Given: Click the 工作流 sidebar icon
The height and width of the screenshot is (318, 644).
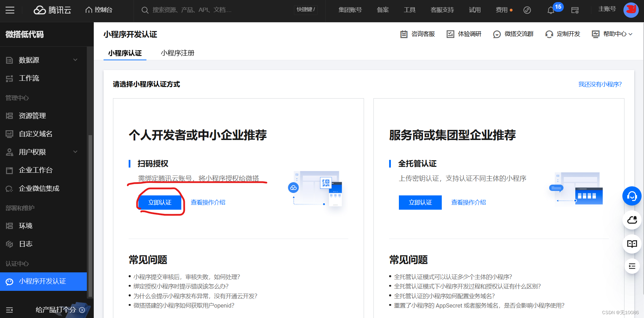Looking at the screenshot, I should (x=9, y=78).
